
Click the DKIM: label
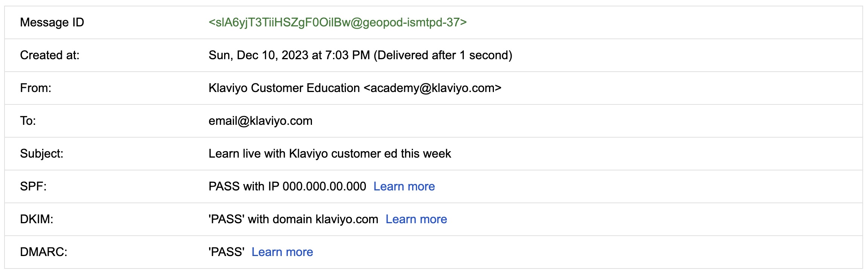click(x=37, y=219)
